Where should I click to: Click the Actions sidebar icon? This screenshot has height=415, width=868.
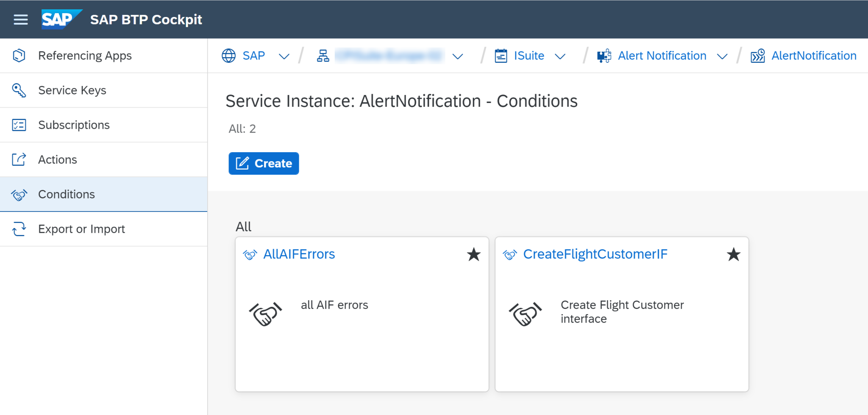[x=19, y=159]
